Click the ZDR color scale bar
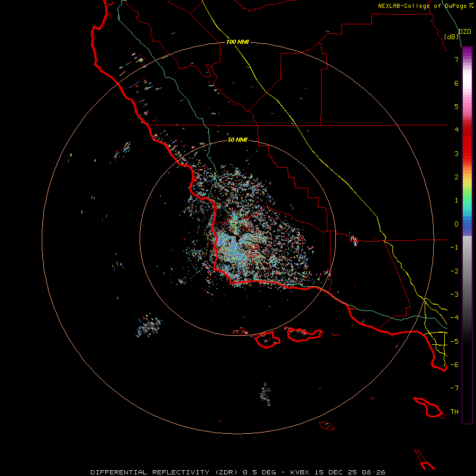476x476 pixels. 467,235
